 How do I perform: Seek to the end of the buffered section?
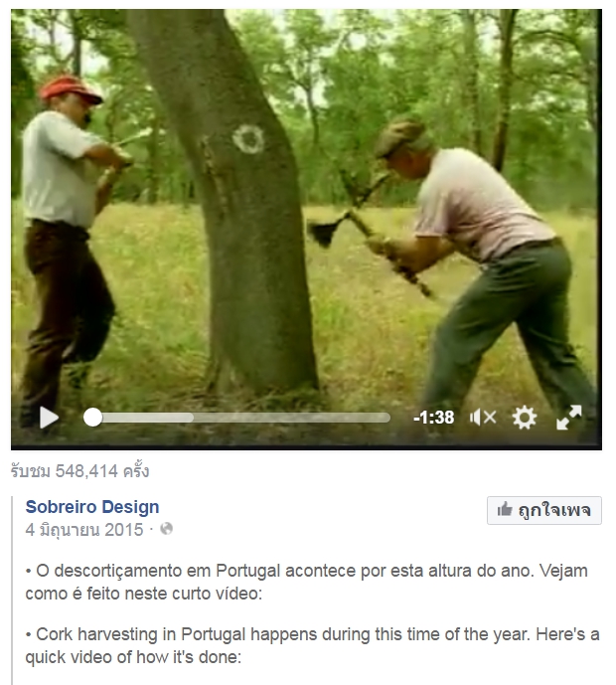pos(192,418)
